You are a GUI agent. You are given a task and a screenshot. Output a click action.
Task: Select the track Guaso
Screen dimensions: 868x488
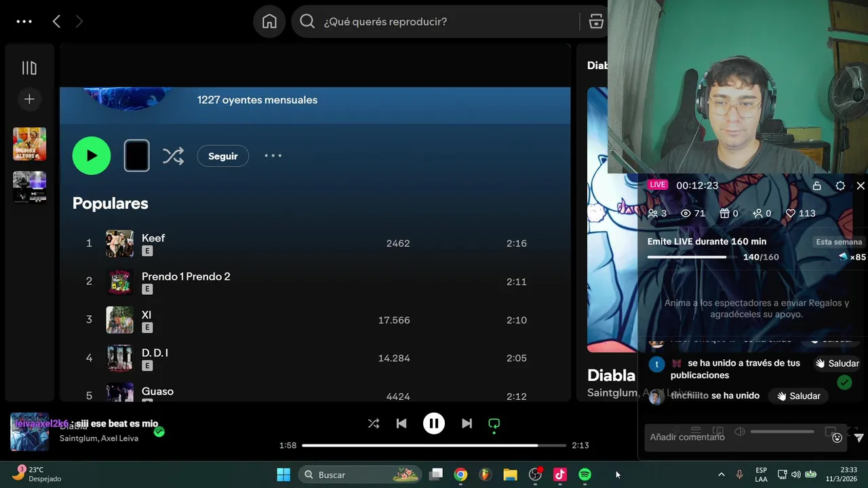click(x=157, y=391)
